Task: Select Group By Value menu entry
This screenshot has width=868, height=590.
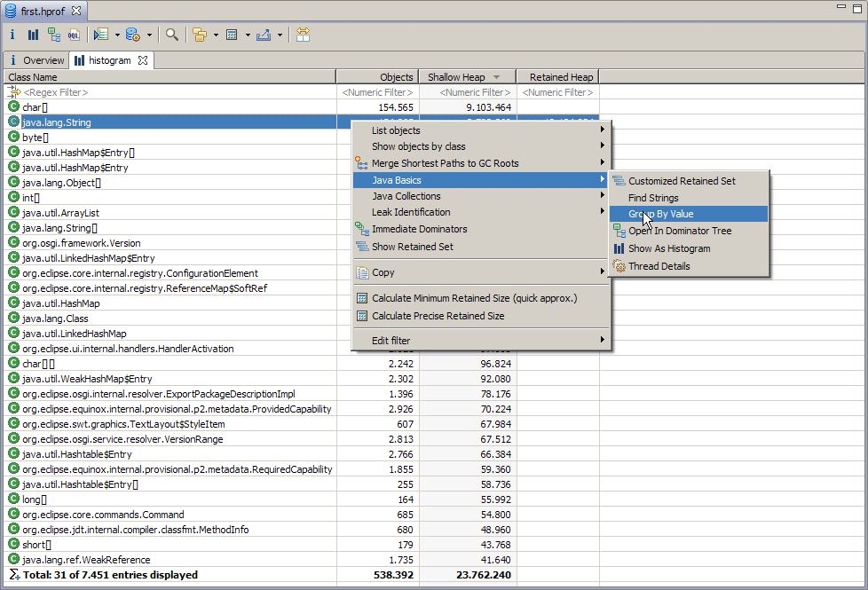Action: (661, 214)
